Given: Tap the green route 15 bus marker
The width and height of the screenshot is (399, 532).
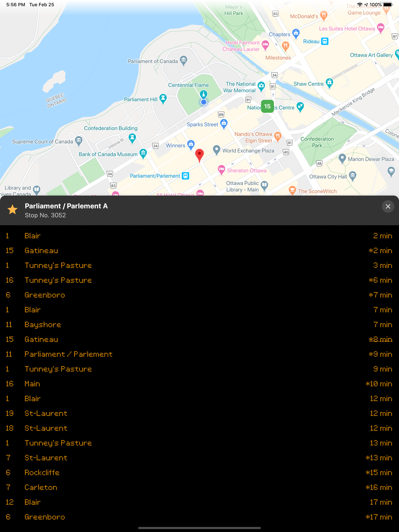Looking at the screenshot, I should click(267, 106).
